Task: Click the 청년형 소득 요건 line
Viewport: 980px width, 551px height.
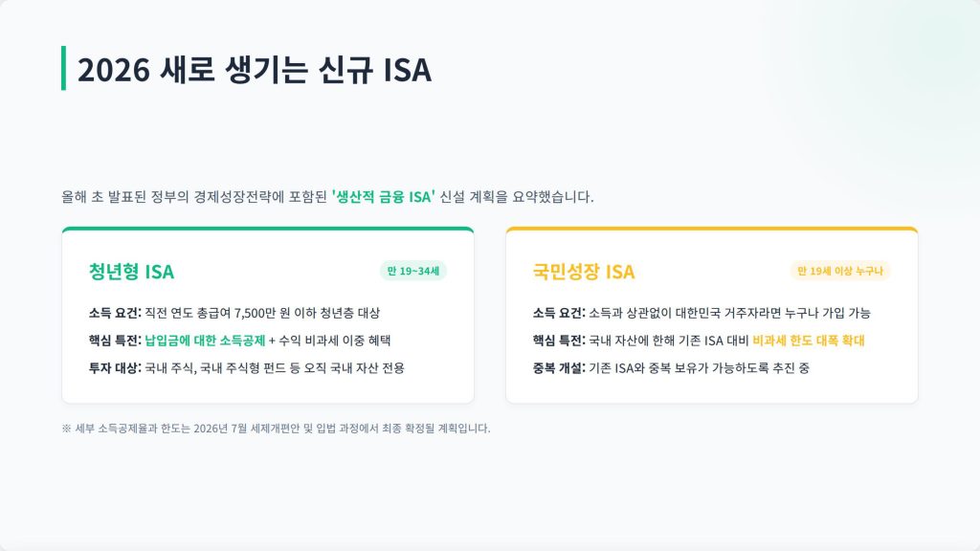Action: [x=234, y=313]
